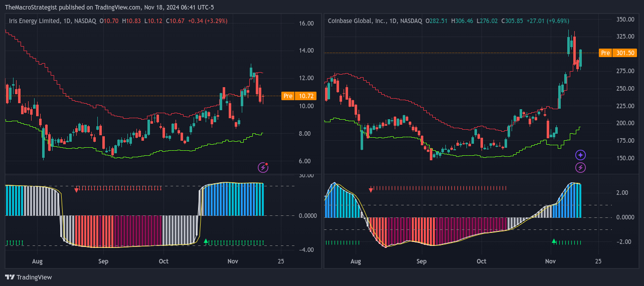Click Coinbase close value C305.85
This screenshot has width=644, height=286.
(x=513, y=21)
